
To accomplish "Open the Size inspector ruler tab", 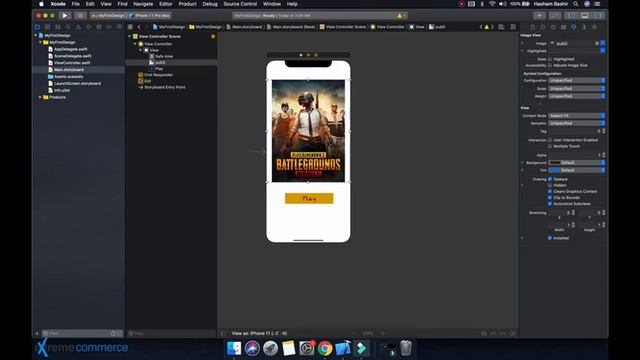I will [x=584, y=27].
